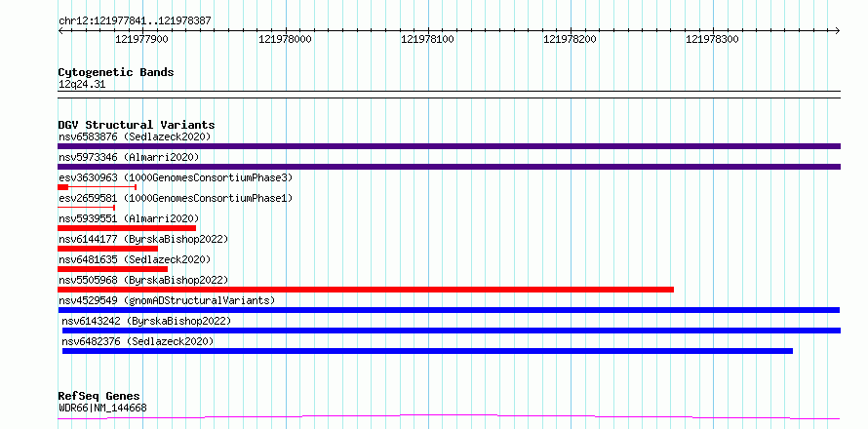Open the nsv5939551 (Almarri2020) label
The height and width of the screenshot is (429, 868).
(x=129, y=218)
